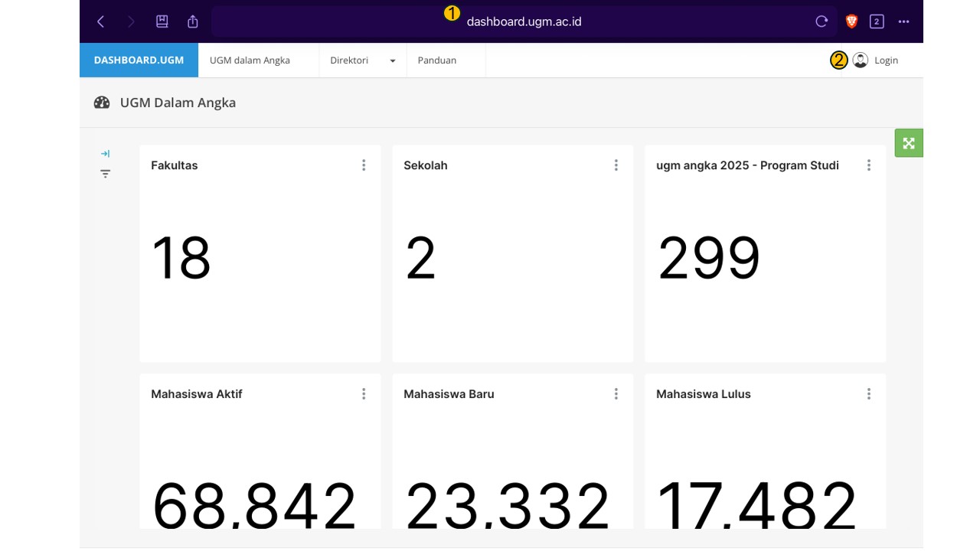Open the Brave shields lion icon

[x=851, y=21]
